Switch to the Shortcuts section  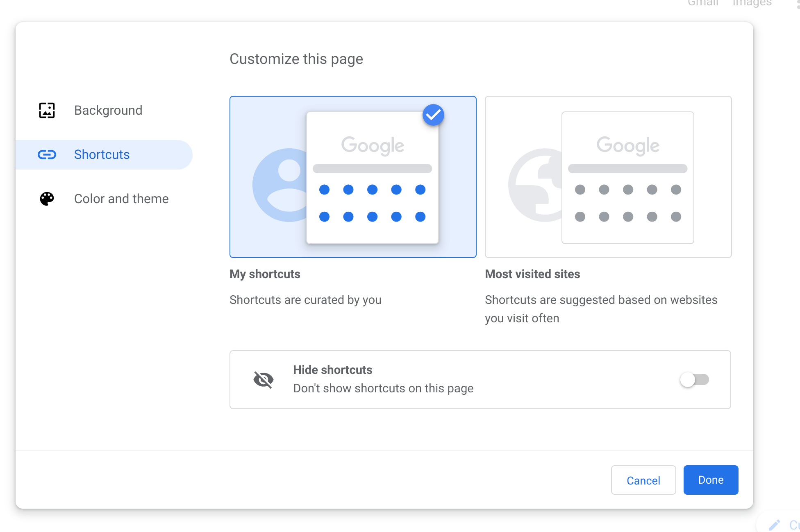[x=102, y=154]
